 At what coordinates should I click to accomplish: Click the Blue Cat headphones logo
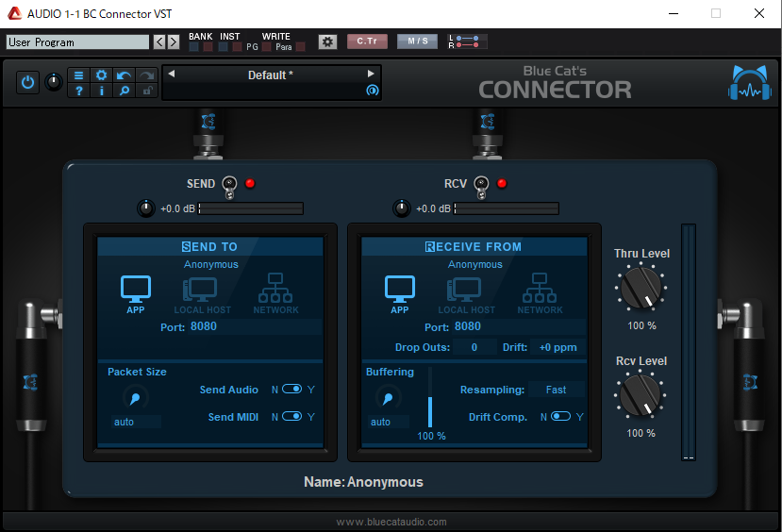click(750, 82)
